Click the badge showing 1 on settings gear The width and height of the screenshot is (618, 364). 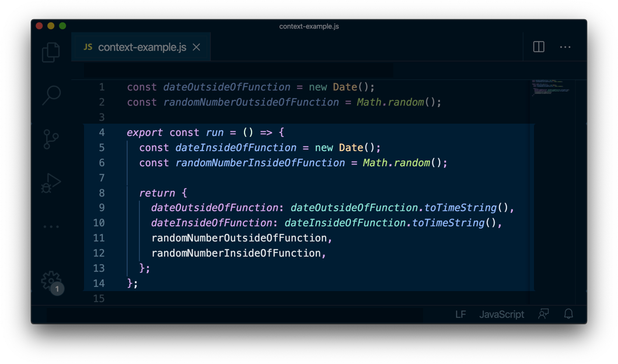[x=57, y=289]
